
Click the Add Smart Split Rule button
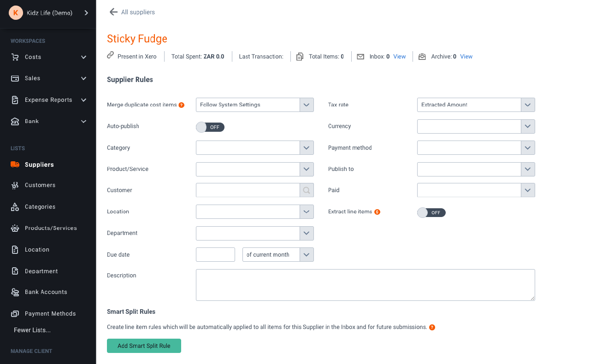[x=144, y=346]
